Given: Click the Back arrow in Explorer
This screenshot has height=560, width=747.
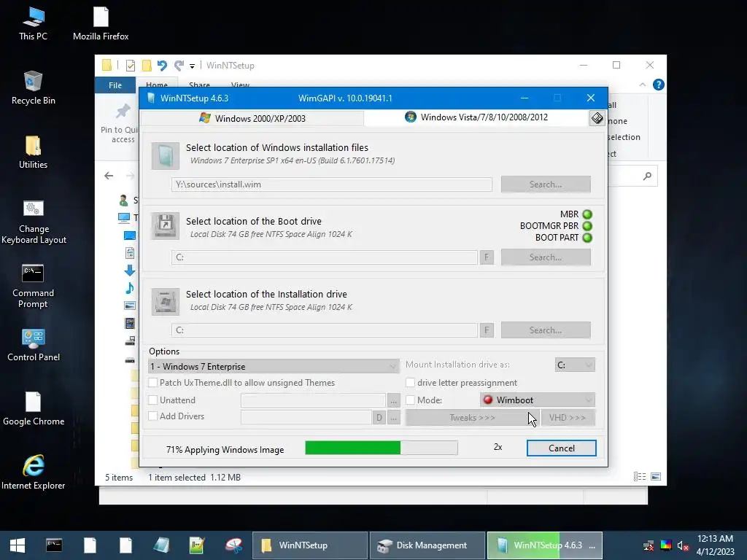Looking at the screenshot, I should tap(109, 176).
